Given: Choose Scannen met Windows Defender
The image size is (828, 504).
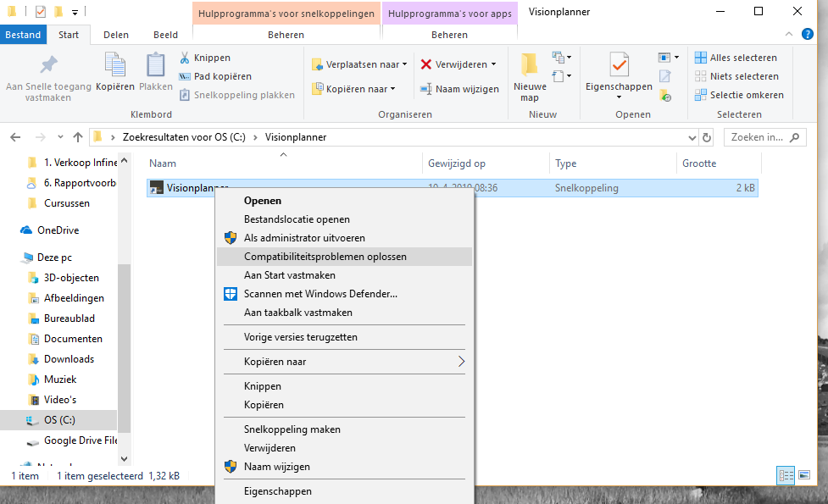Looking at the screenshot, I should click(344, 294).
